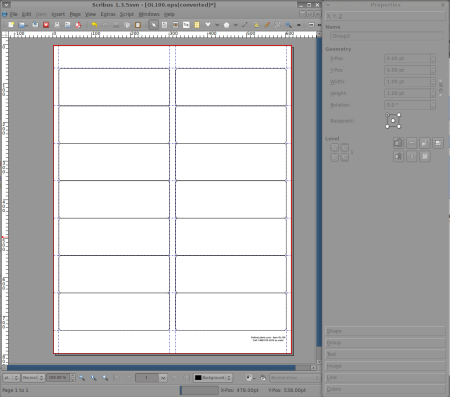Select the Rotate Item tool
This screenshot has width=450, height=397.
(x=277, y=25)
